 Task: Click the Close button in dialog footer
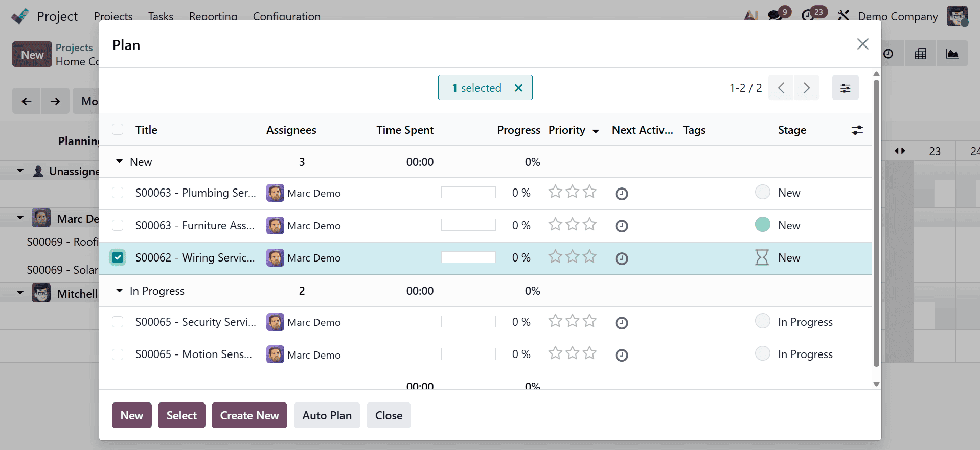(x=389, y=415)
